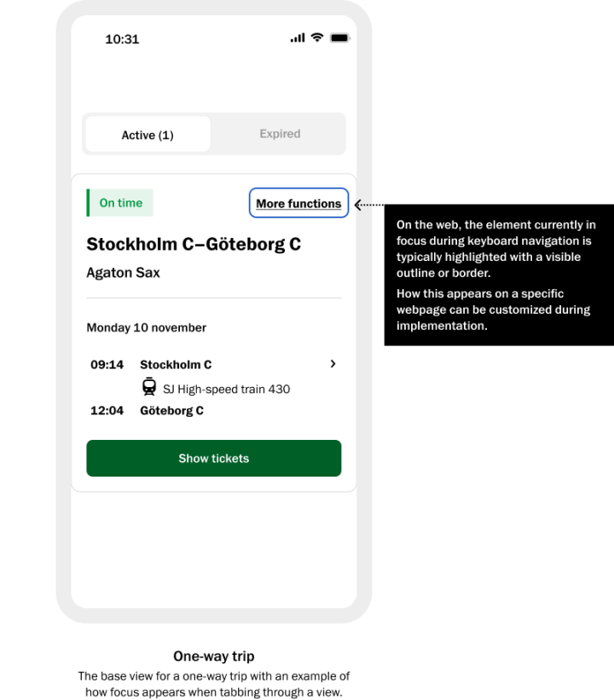
Task: Click the On time status badge
Action: tap(120, 203)
